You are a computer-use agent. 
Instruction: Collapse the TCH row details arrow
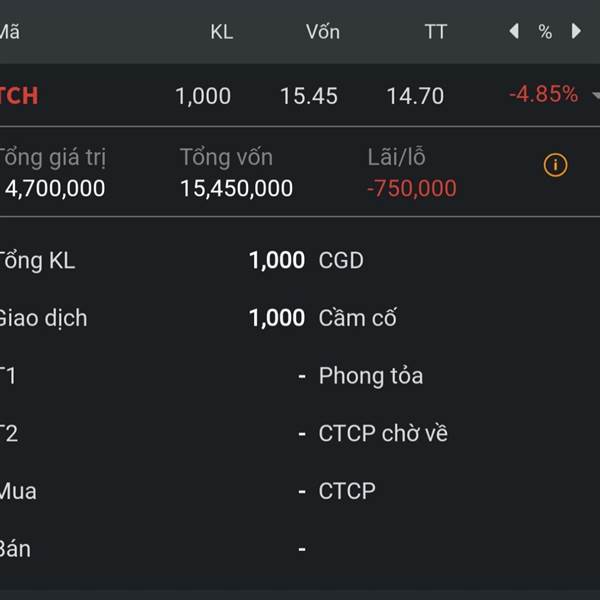(x=596, y=96)
